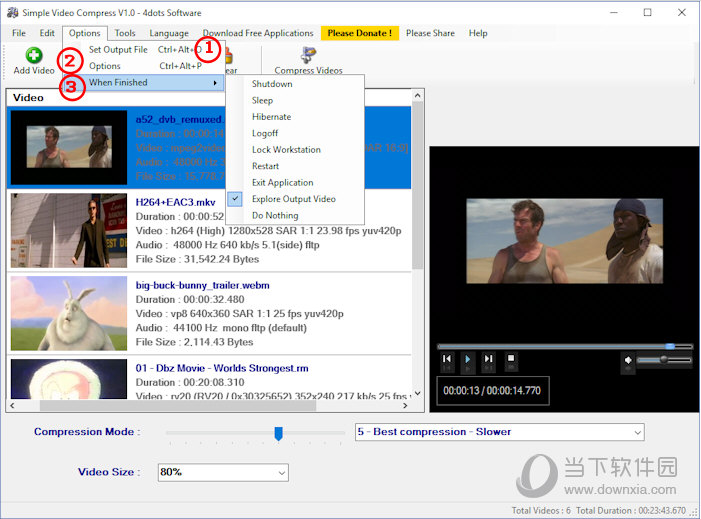Click the Add Video green plus icon
Image resolution: width=701 pixels, height=519 pixels.
coord(34,55)
